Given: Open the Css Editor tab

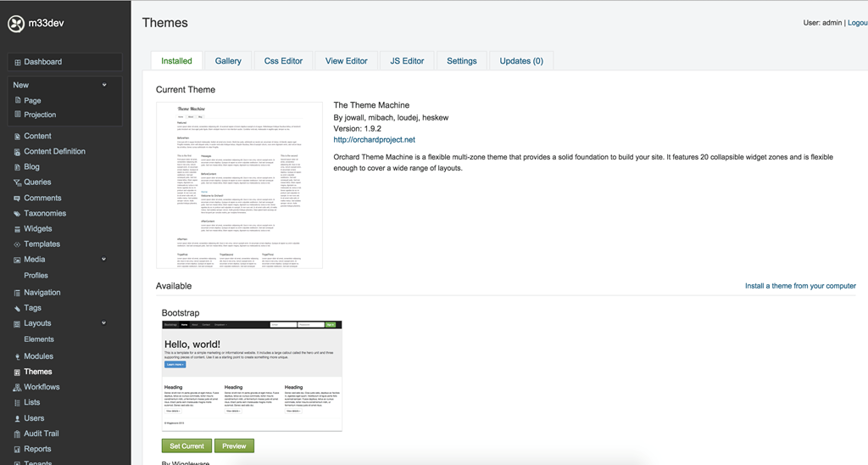Looking at the screenshot, I should click(283, 61).
